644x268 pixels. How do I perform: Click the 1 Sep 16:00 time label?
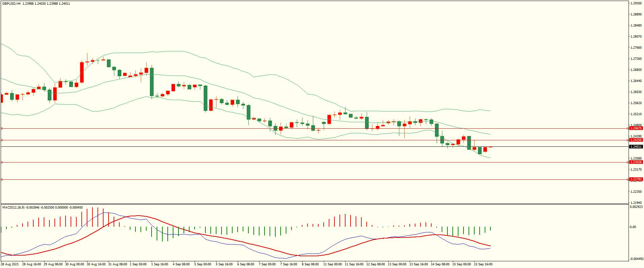click(160, 264)
